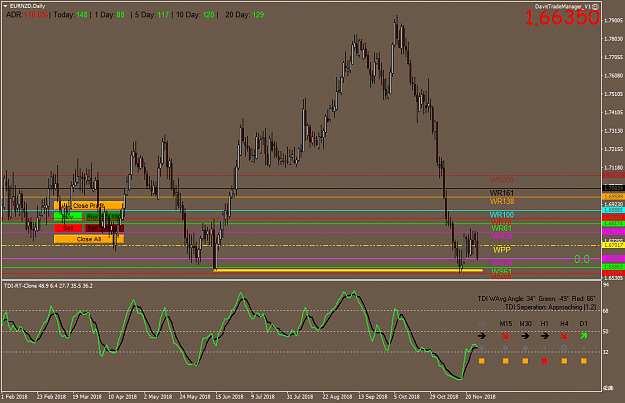This screenshot has height=403, width=625.
Task: Click the WR200 level label
Action: coord(501,180)
